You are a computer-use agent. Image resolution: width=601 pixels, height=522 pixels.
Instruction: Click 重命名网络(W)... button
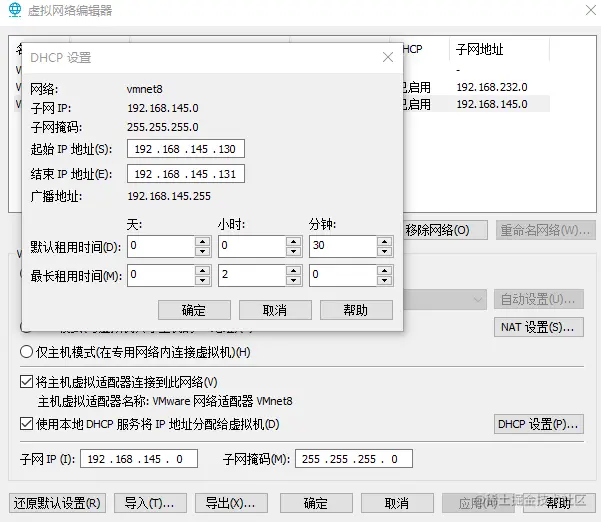546,230
